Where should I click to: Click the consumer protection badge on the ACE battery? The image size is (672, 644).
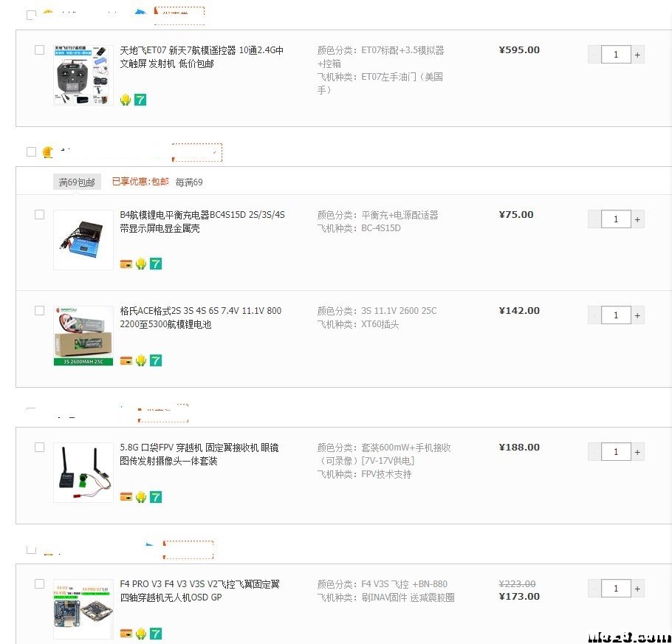(x=140, y=360)
